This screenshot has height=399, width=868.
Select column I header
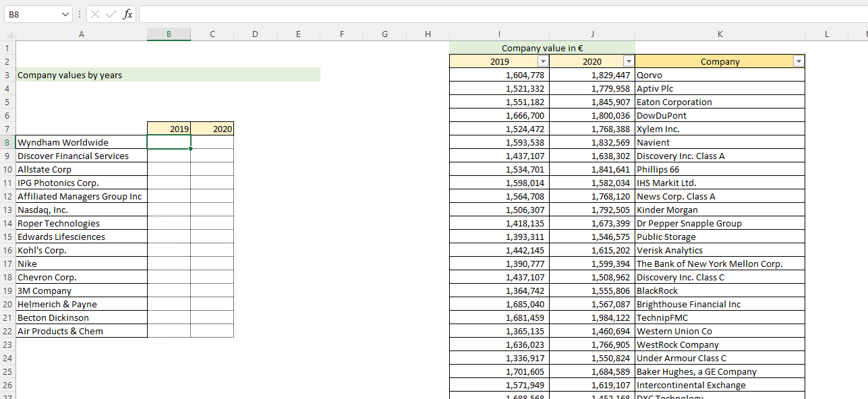[x=500, y=34]
